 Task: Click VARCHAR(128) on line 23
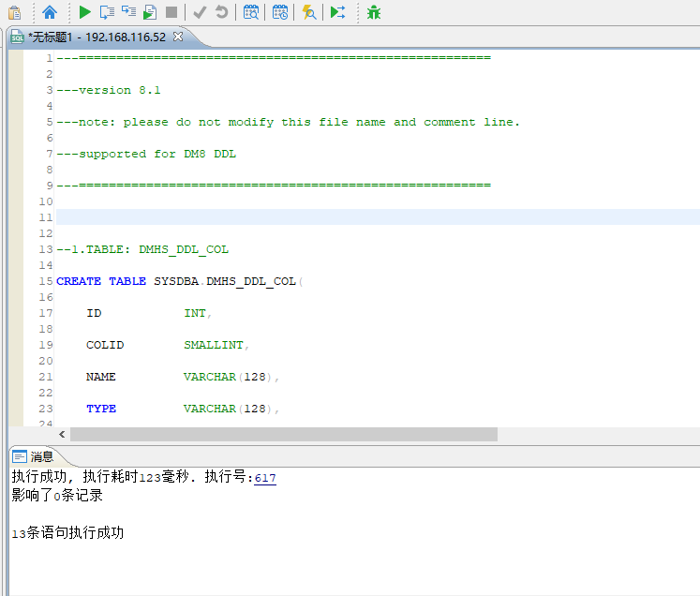coord(228,409)
